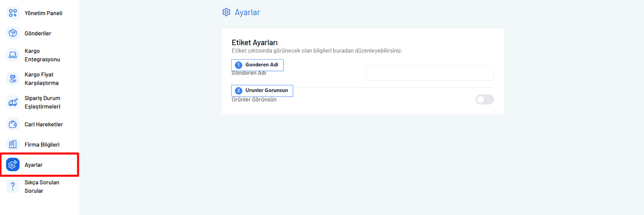
Task: Click the Sıkça Sorulan Sorular question-mark icon
Action: (x=13, y=186)
